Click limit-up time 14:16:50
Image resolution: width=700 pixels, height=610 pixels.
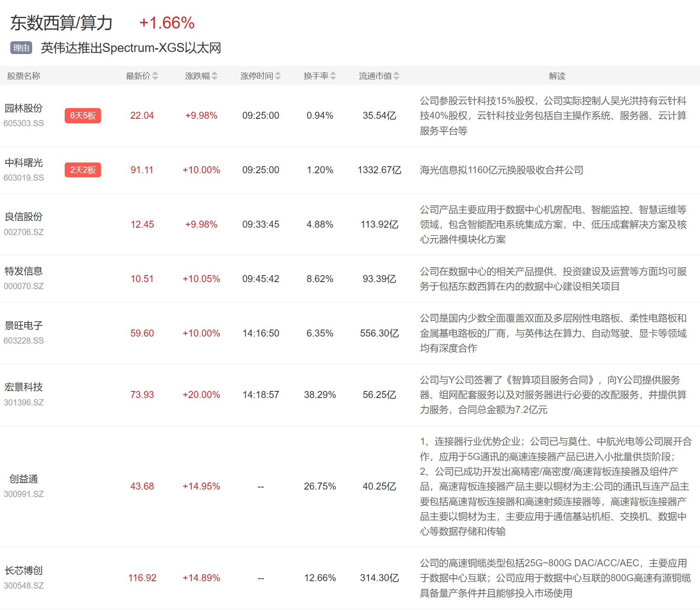point(261,333)
